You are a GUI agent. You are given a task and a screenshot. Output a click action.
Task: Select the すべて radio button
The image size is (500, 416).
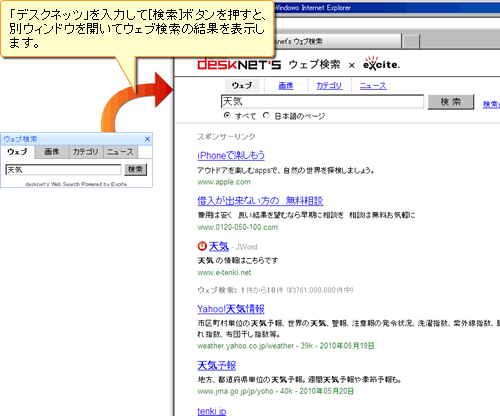(x=227, y=115)
